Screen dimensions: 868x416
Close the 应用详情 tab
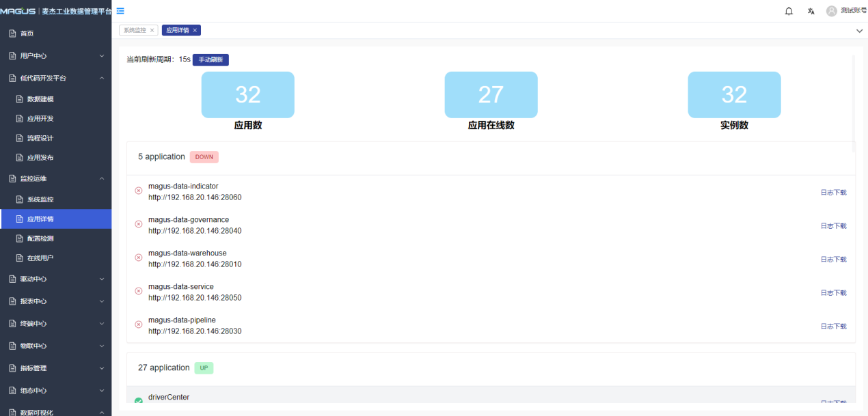(x=195, y=30)
